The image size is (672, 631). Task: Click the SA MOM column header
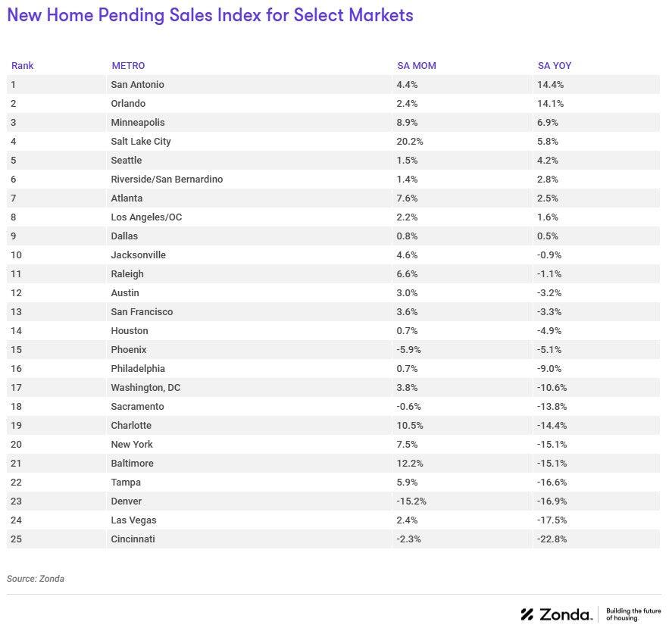point(417,66)
